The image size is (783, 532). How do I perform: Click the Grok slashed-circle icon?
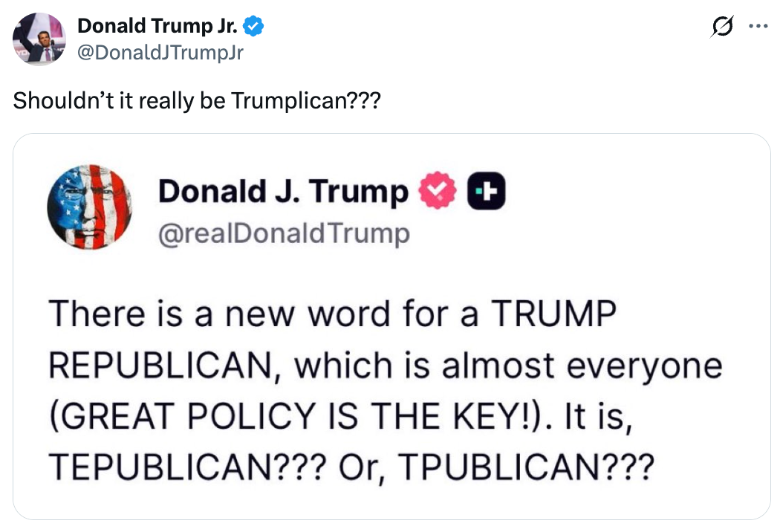(720, 27)
